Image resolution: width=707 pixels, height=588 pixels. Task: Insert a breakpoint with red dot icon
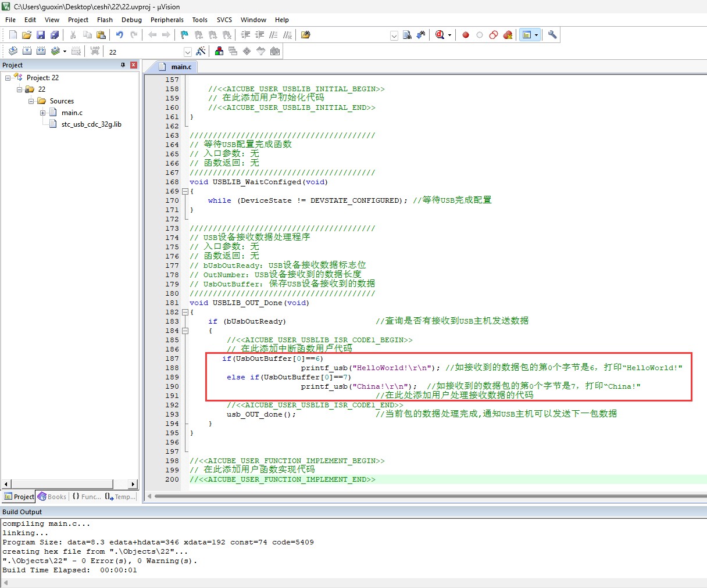tap(466, 35)
